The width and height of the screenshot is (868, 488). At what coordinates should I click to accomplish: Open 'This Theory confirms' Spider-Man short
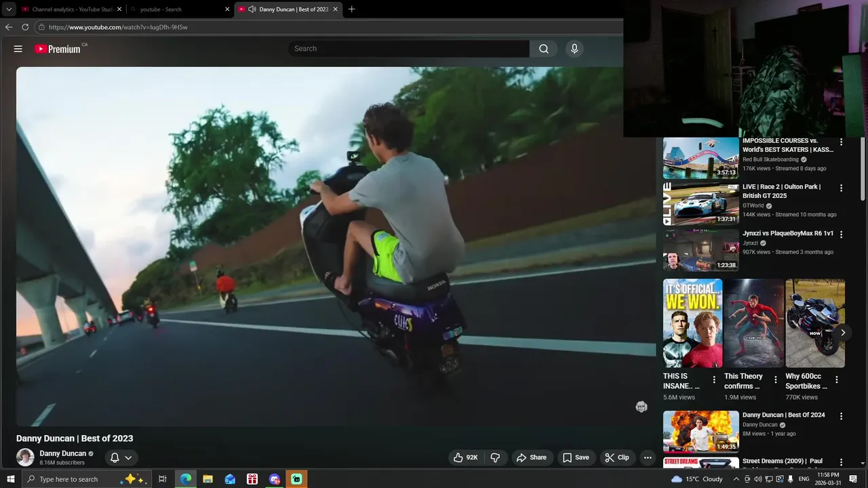click(753, 323)
